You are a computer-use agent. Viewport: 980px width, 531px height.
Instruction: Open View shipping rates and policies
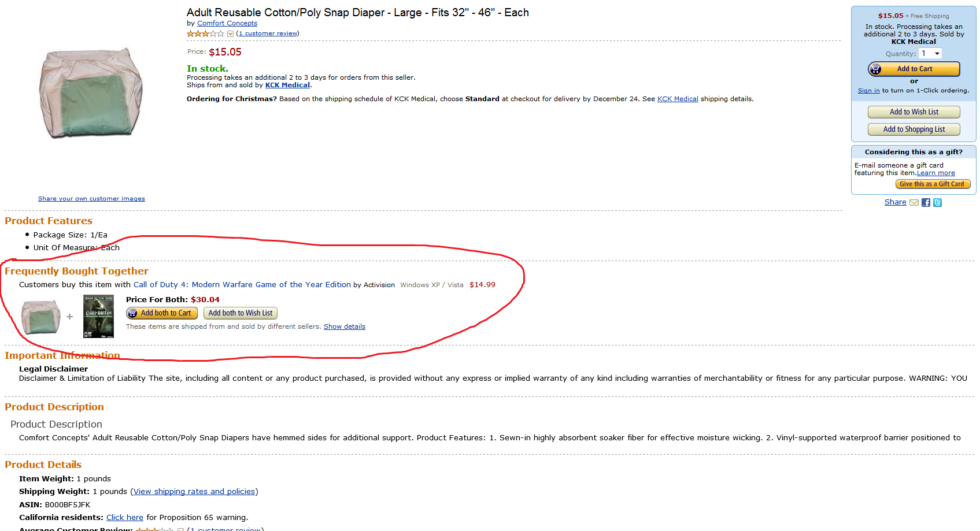pos(194,492)
